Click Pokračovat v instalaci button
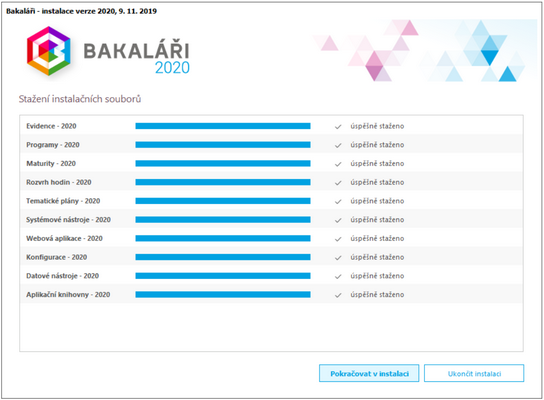Viewport: 544px width, 400px height. 369,373
